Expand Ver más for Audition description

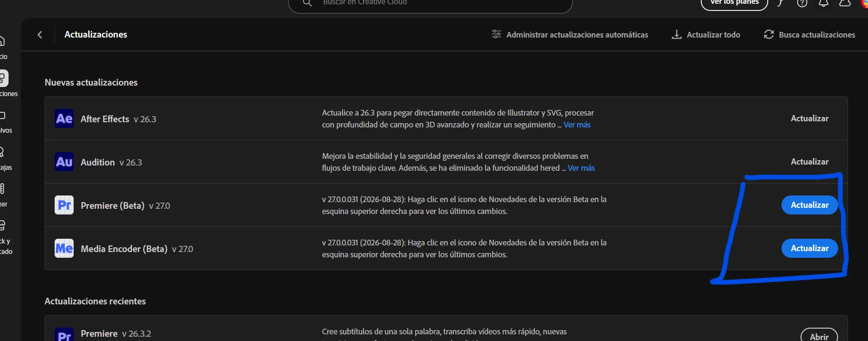point(581,168)
